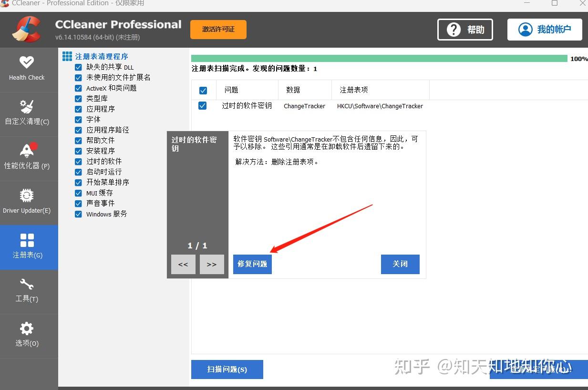Click the scan progress bar
Image resolution: width=588 pixels, height=390 pixels.
click(x=379, y=59)
